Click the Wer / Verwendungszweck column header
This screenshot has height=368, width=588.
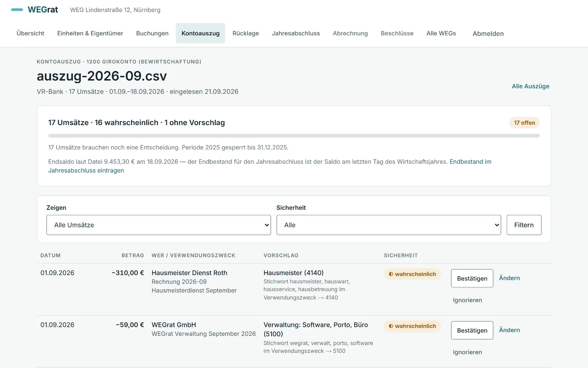pos(193,255)
